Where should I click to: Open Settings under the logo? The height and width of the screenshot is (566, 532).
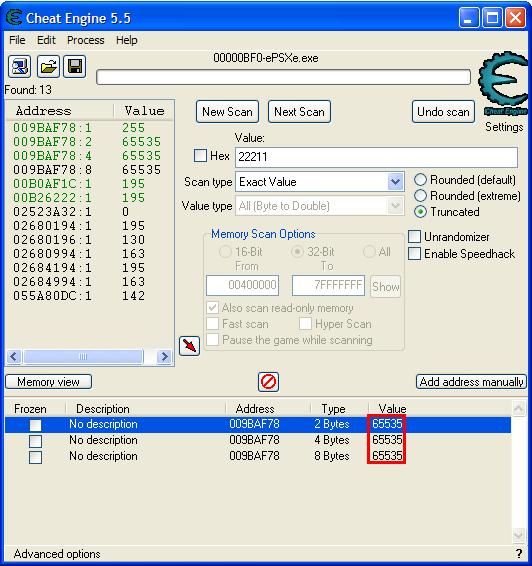pyautogui.click(x=504, y=127)
